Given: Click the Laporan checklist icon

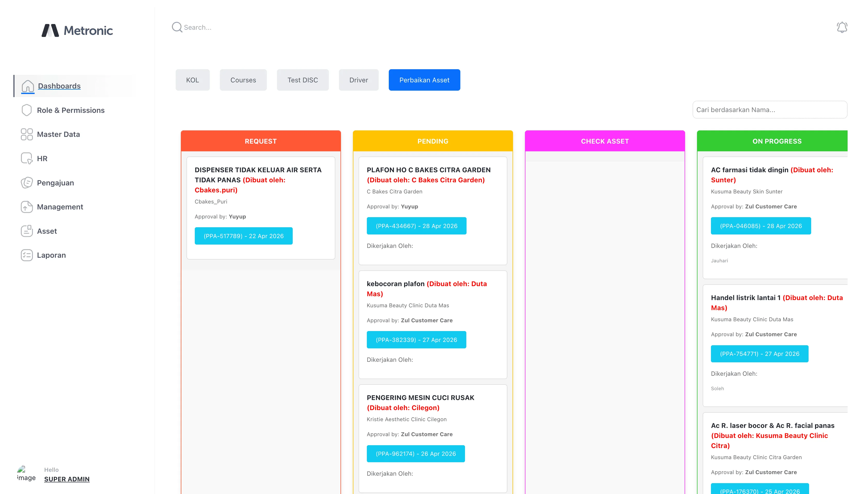Looking at the screenshot, I should (26, 255).
